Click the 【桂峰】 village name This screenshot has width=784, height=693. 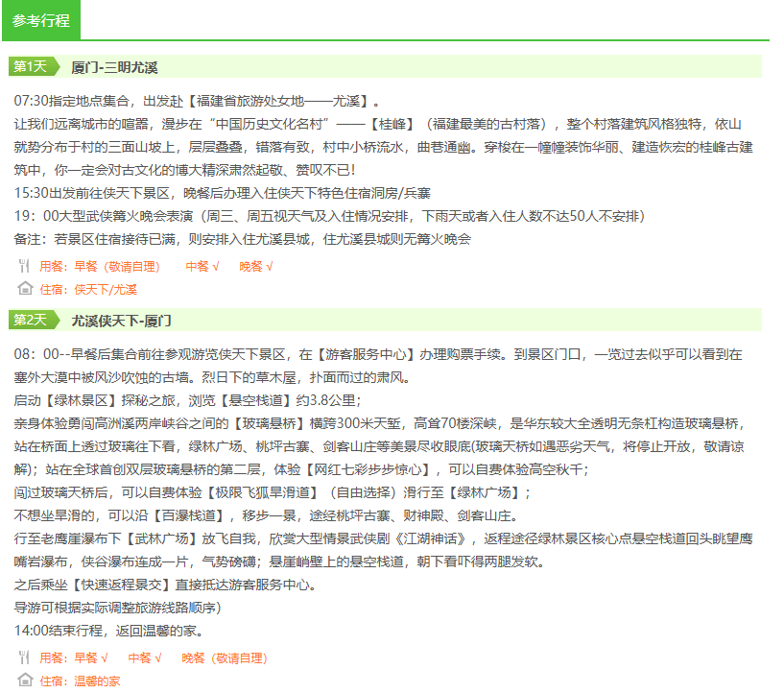(x=392, y=124)
